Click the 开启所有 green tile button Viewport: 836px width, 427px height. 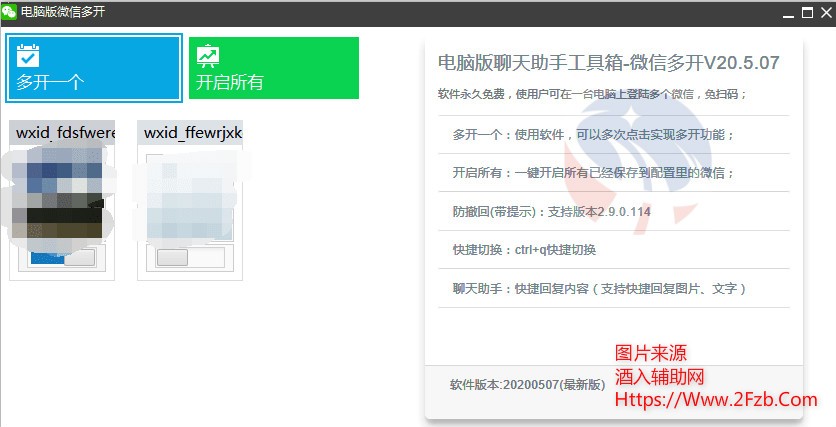(274, 68)
